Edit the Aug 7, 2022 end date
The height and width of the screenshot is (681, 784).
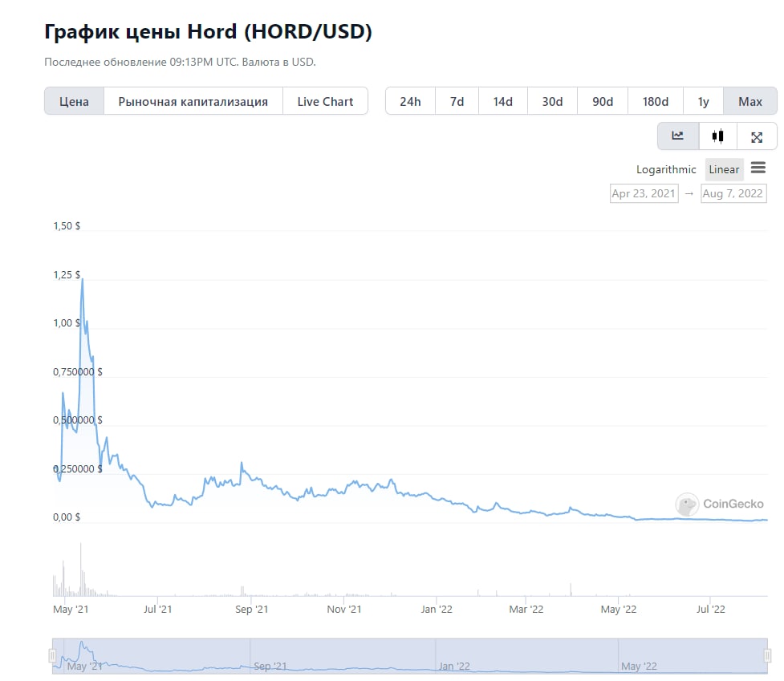(733, 193)
